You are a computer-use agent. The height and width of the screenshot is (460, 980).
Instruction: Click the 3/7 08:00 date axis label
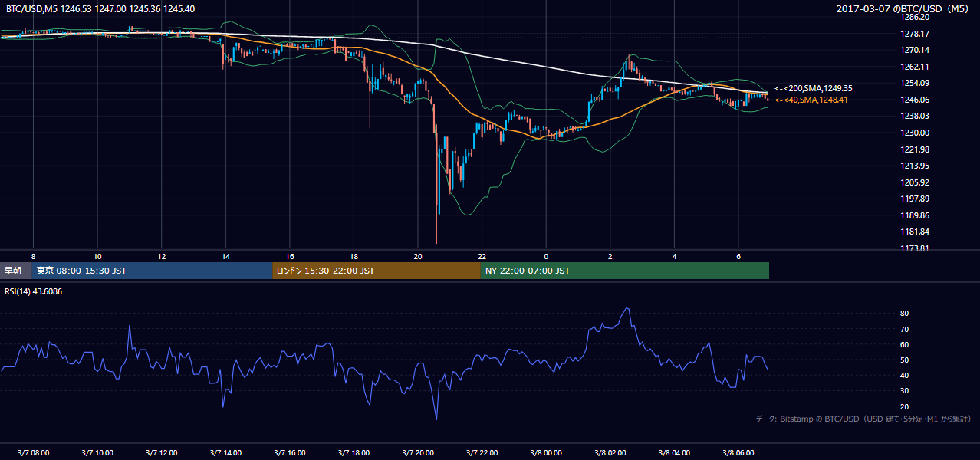(x=33, y=453)
